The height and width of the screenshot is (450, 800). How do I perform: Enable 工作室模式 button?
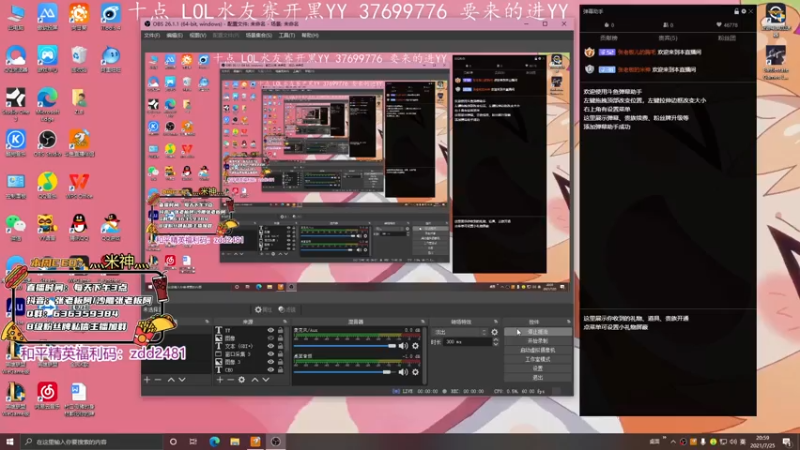pos(537,359)
